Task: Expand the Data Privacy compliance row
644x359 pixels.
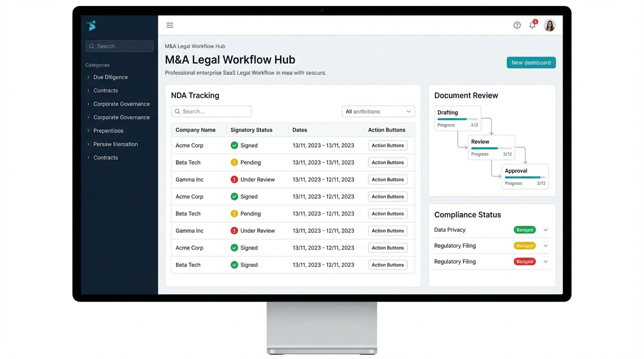Action: point(545,230)
